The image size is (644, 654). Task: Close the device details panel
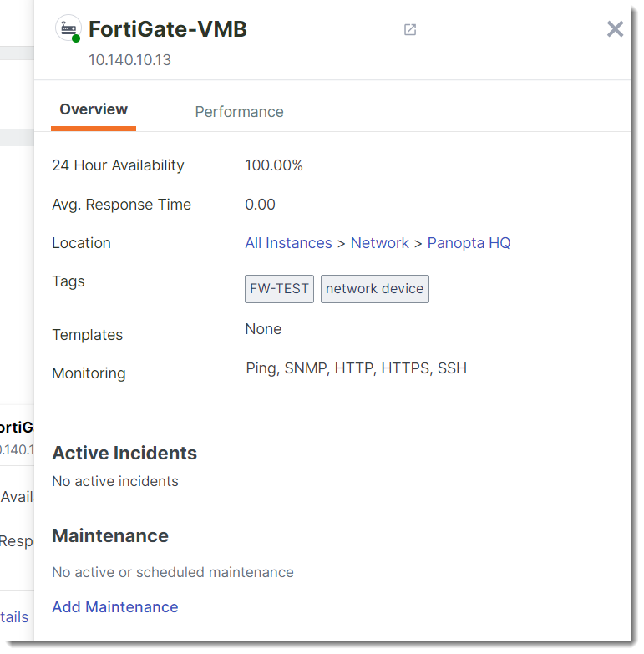[615, 29]
